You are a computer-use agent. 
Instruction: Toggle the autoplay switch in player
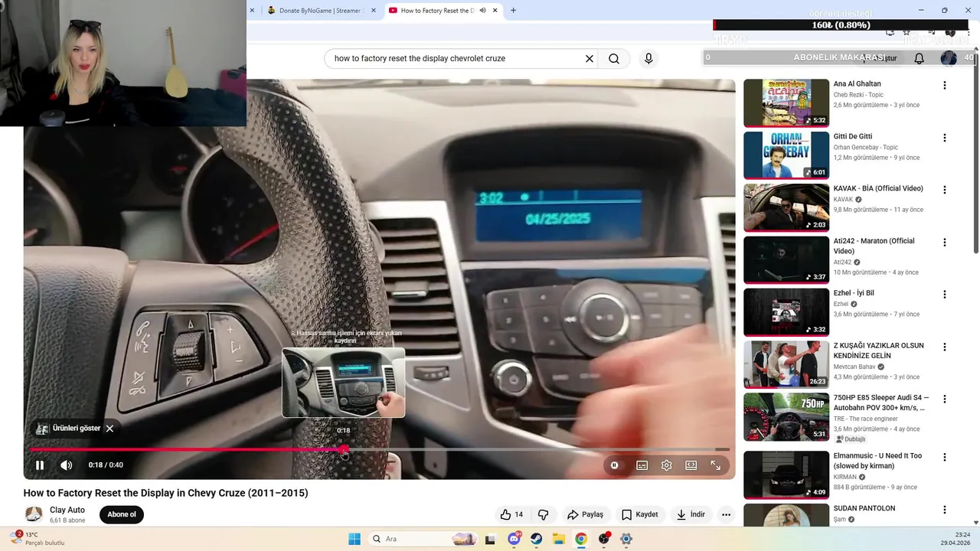(614, 465)
